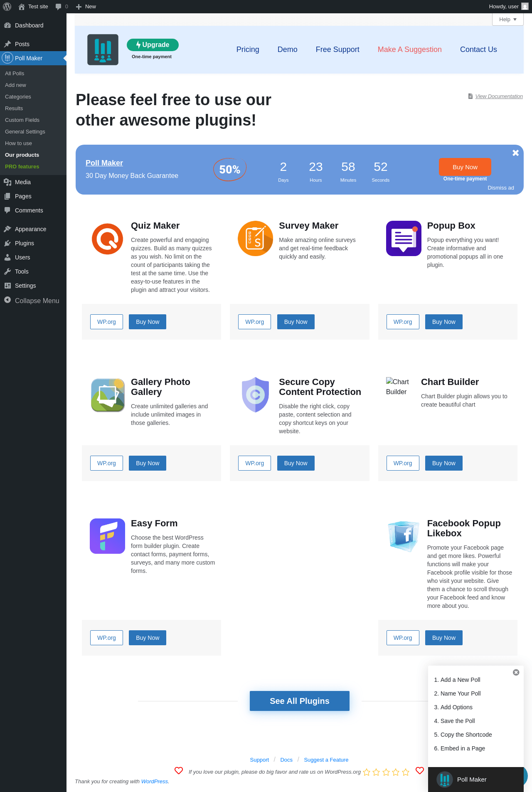
Task: Open the Categories submenu item
Action: pyautogui.click(x=18, y=97)
